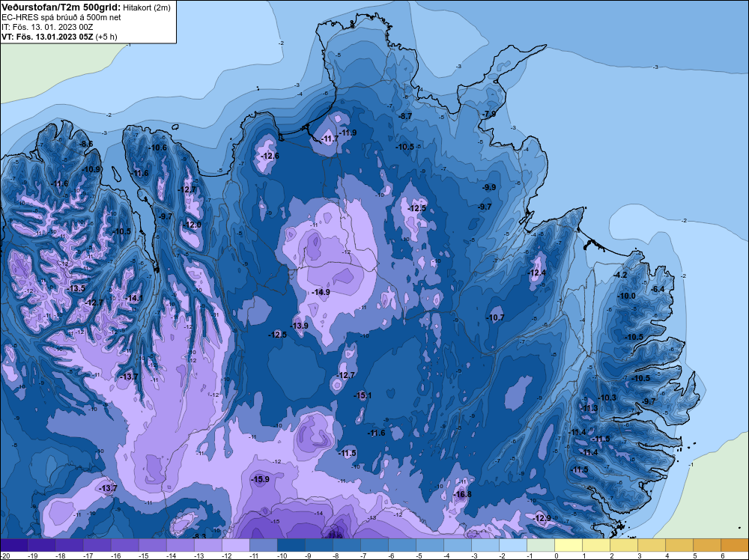Click the -10.0 value on the east coast
The width and height of the screenshot is (749, 560).
click(626, 296)
